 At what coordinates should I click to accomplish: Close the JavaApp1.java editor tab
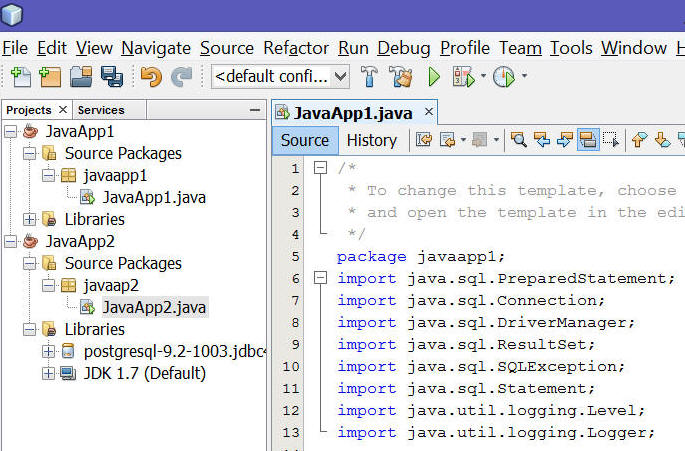(x=429, y=112)
